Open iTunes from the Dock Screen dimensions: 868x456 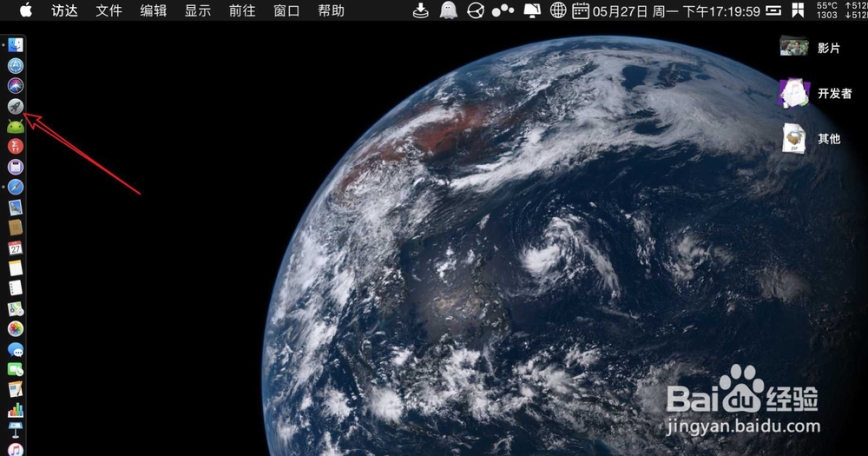16,449
